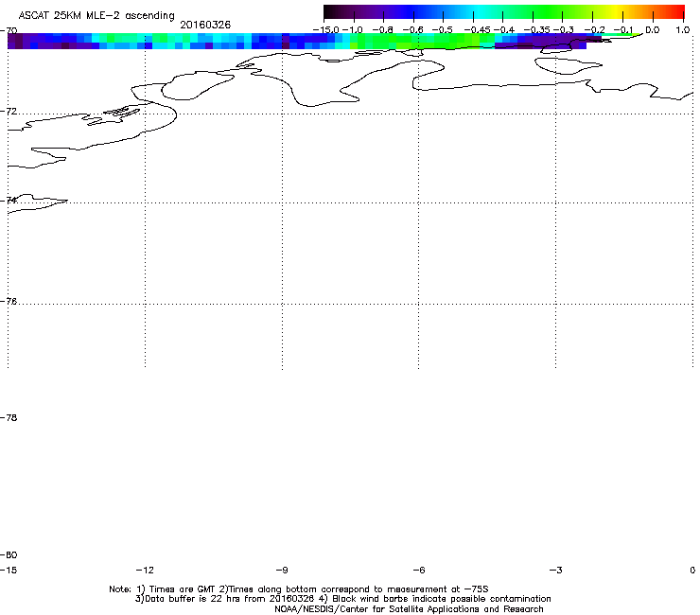Select the '-0.1' color scale label
Screen dimensions: 700x615
(623, 30)
